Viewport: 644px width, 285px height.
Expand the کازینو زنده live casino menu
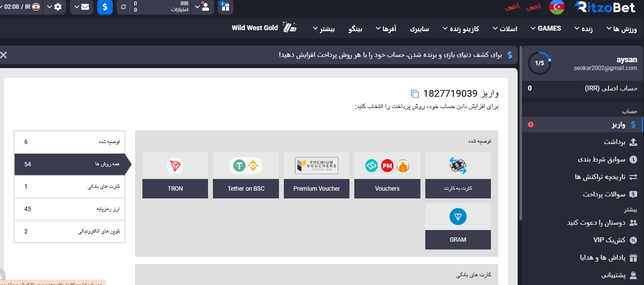(x=461, y=29)
